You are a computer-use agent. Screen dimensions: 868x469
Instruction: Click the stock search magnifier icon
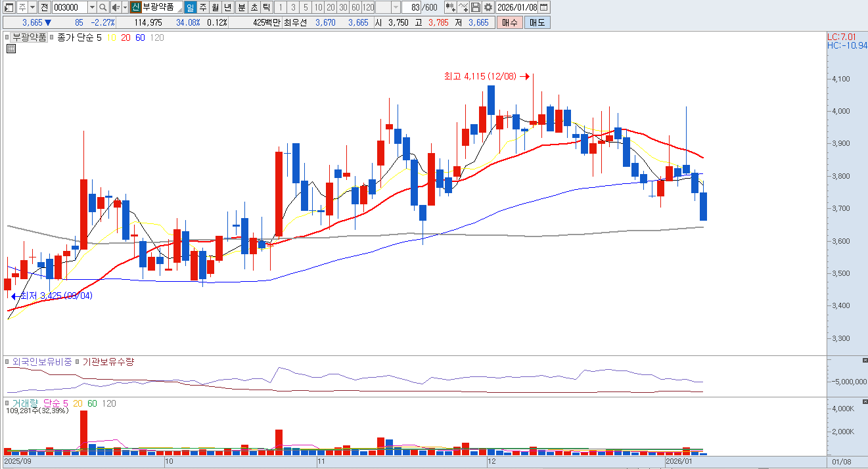click(103, 7)
